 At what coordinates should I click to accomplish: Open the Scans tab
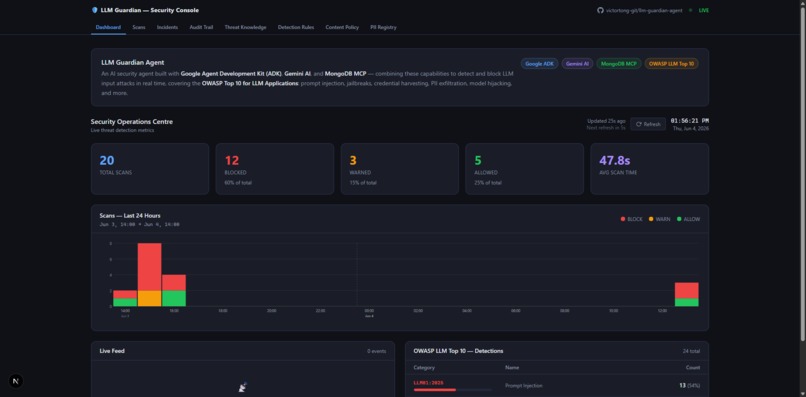point(139,27)
